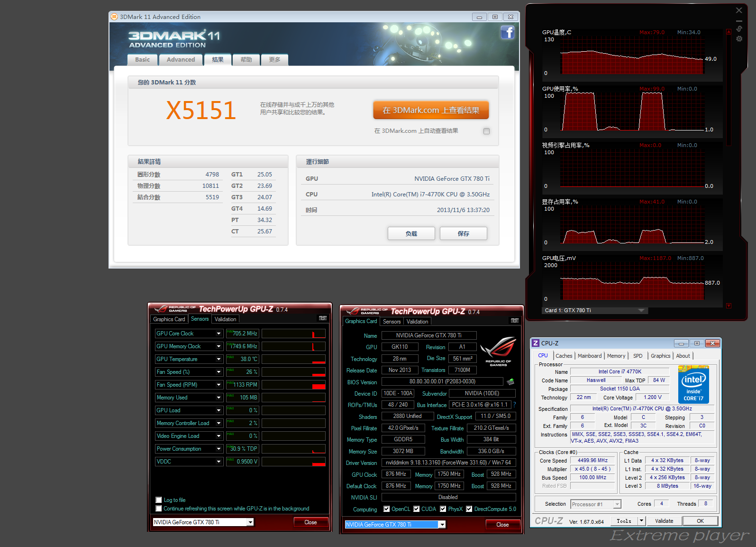Minimize the GPU monitoring graph panel
Screen dimensions: 756x547
739,21
